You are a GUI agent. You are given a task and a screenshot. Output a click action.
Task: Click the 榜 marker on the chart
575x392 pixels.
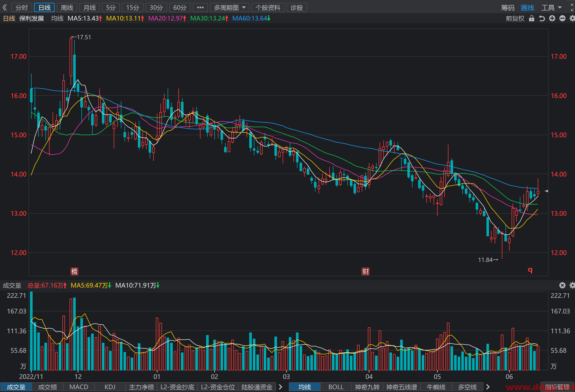coord(74,271)
